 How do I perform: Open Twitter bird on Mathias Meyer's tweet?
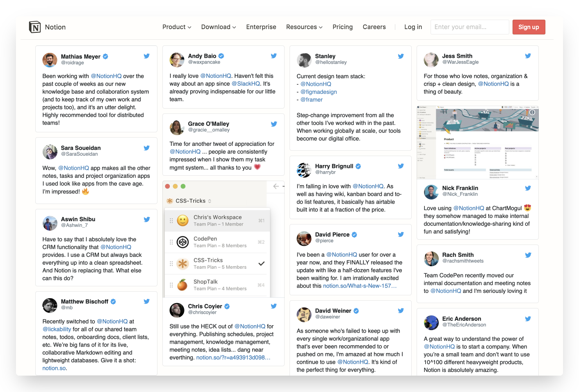146,56
